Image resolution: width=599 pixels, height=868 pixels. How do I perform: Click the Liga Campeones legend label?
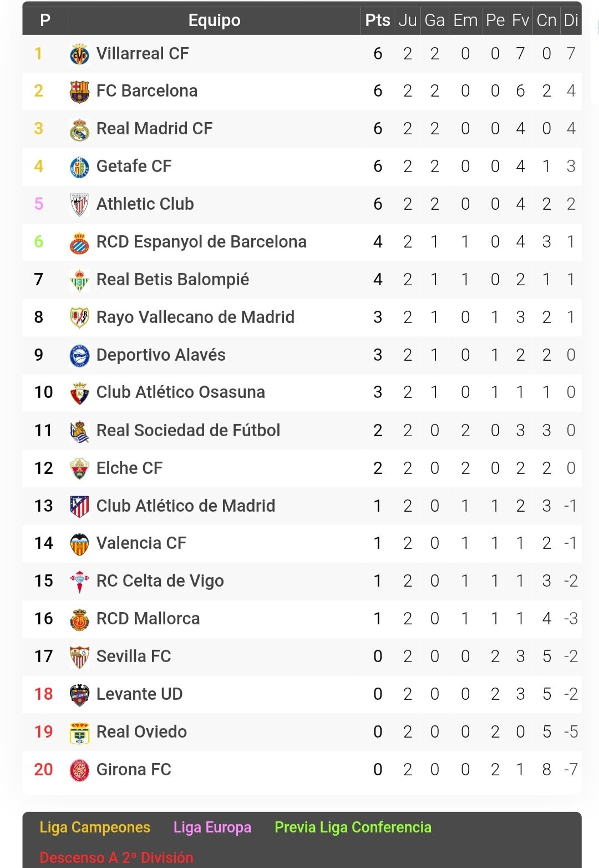coord(95,827)
